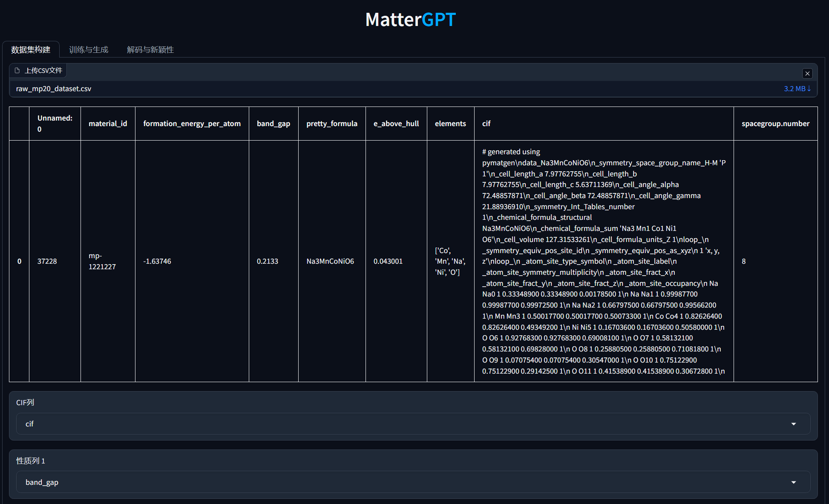Click the band_gap value input field
Screen dimensions: 829x504
pos(413,482)
